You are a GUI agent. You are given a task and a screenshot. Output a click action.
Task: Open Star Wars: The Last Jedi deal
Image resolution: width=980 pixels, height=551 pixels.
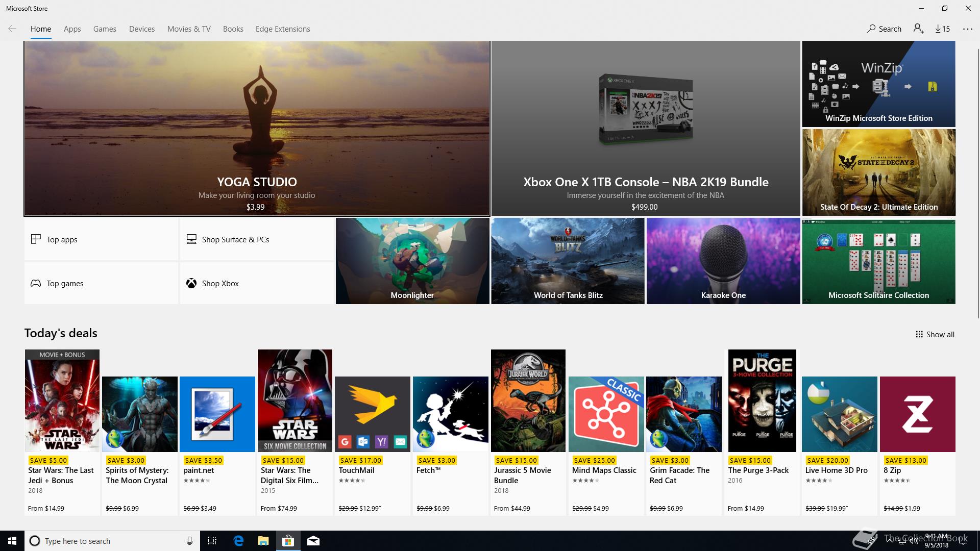coord(62,432)
